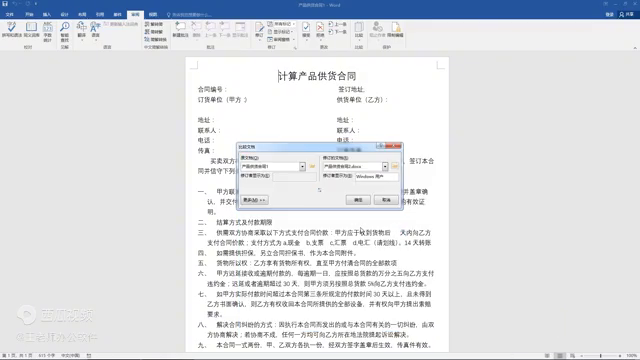The height and width of the screenshot is (360, 640).
Task: Switch to the View (视图) tab
Action: point(153,14)
